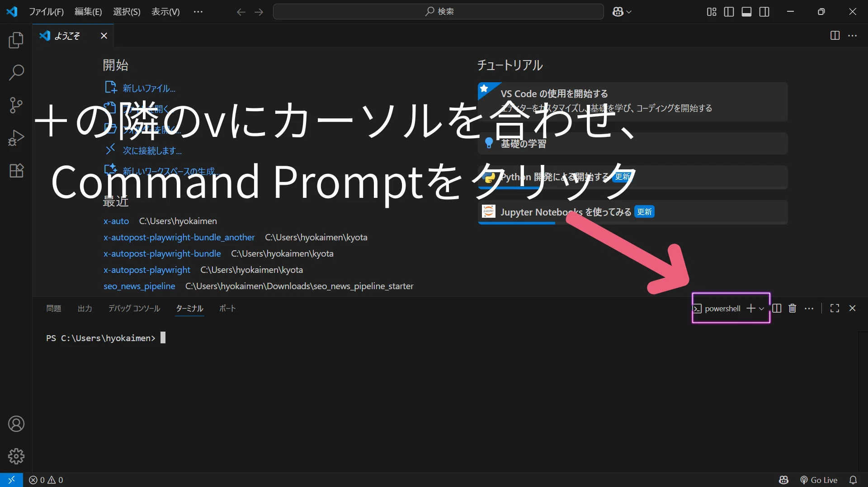The height and width of the screenshot is (487, 868).
Task: Toggle the bottom panel visibility
Action: tap(747, 12)
